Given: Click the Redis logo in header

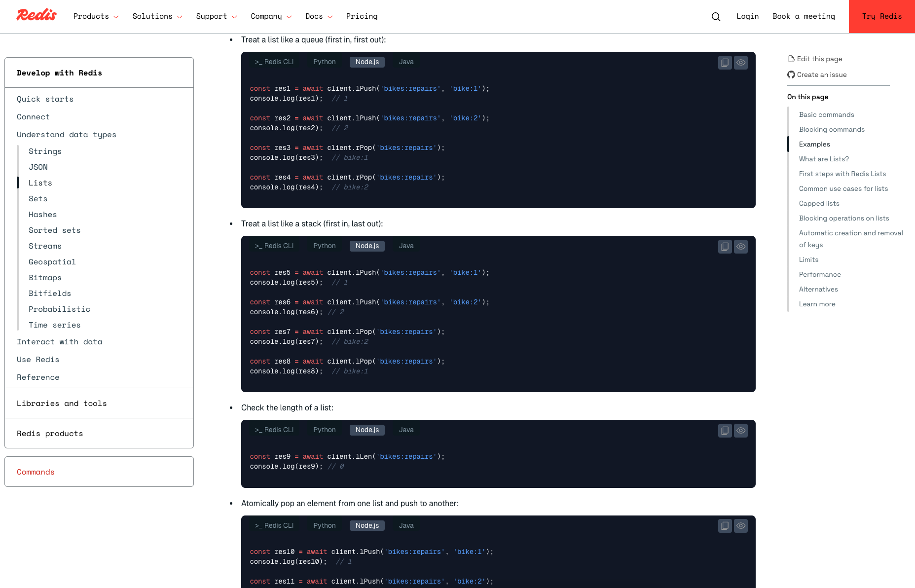Looking at the screenshot, I should (x=37, y=16).
